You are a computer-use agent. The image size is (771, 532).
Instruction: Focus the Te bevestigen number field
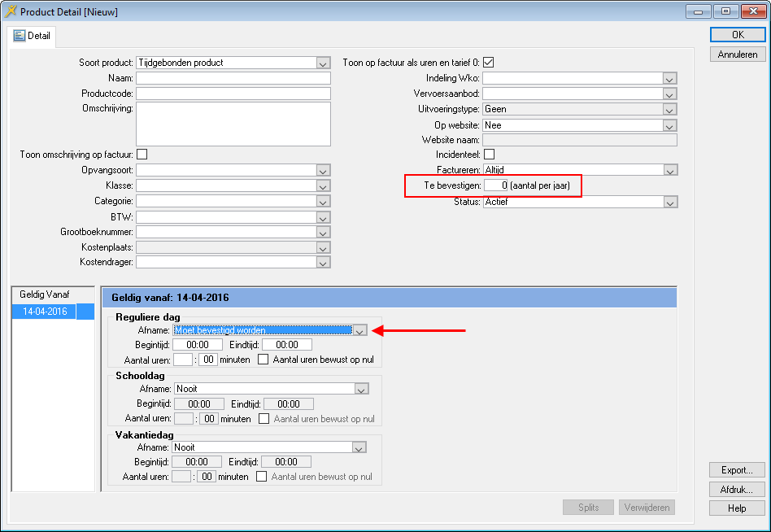tap(495, 186)
